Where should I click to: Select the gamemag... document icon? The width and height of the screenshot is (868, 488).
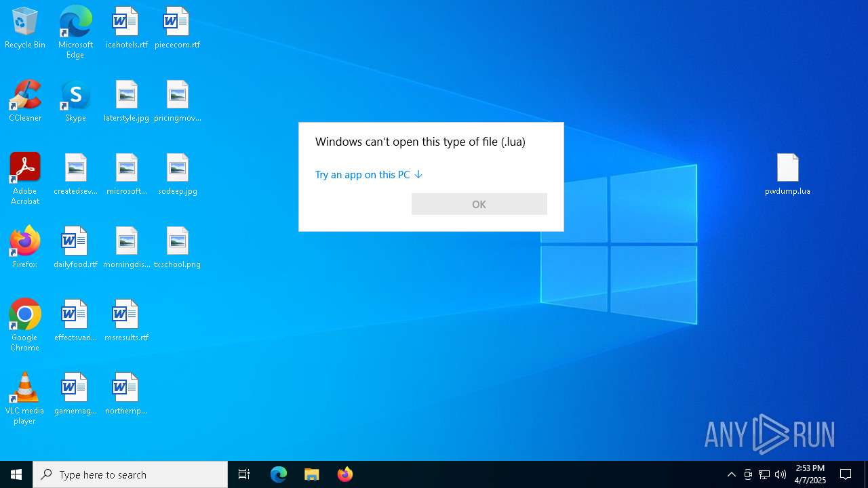click(75, 394)
